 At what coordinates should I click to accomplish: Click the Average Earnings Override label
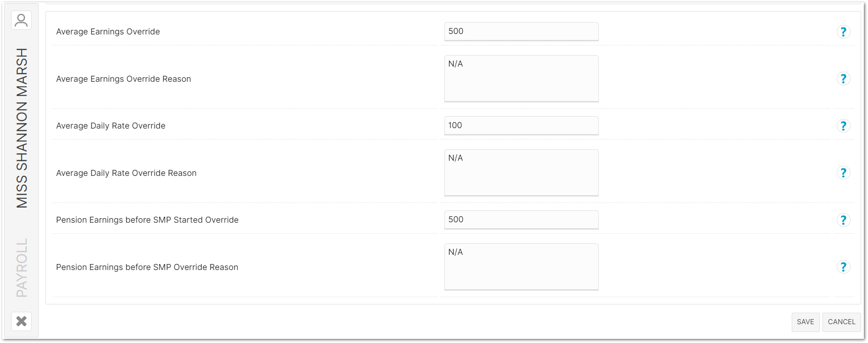108,32
